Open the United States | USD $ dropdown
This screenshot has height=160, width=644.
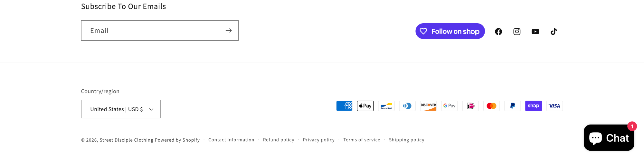121,109
